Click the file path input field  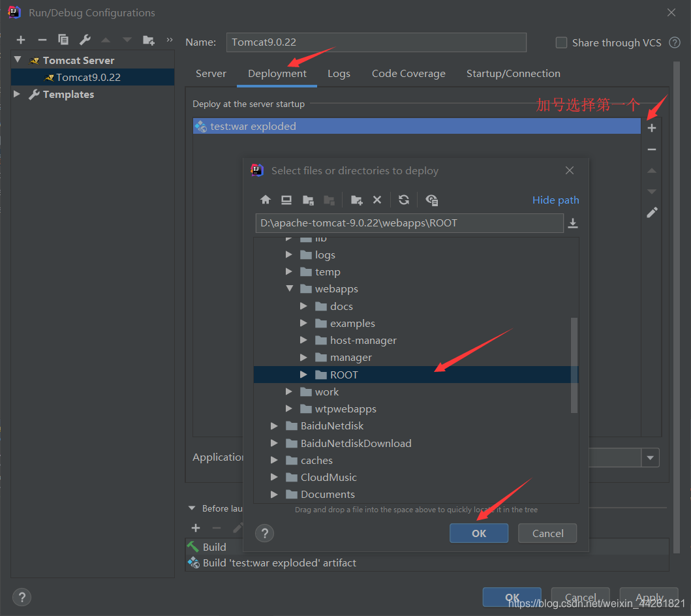(x=409, y=223)
